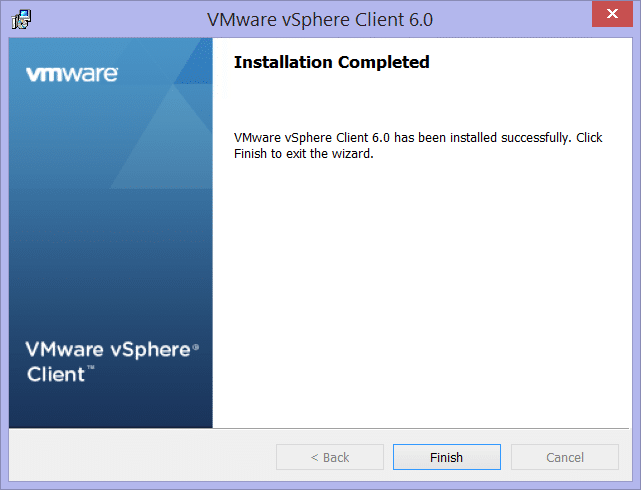The width and height of the screenshot is (641, 490).
Task: Click the Finish button to exit the wizard
Action: tap(446, 457)
